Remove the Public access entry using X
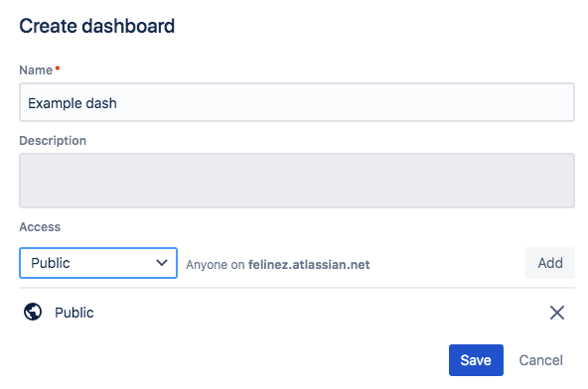The image size is (588, 389). (x=557, y=313)
